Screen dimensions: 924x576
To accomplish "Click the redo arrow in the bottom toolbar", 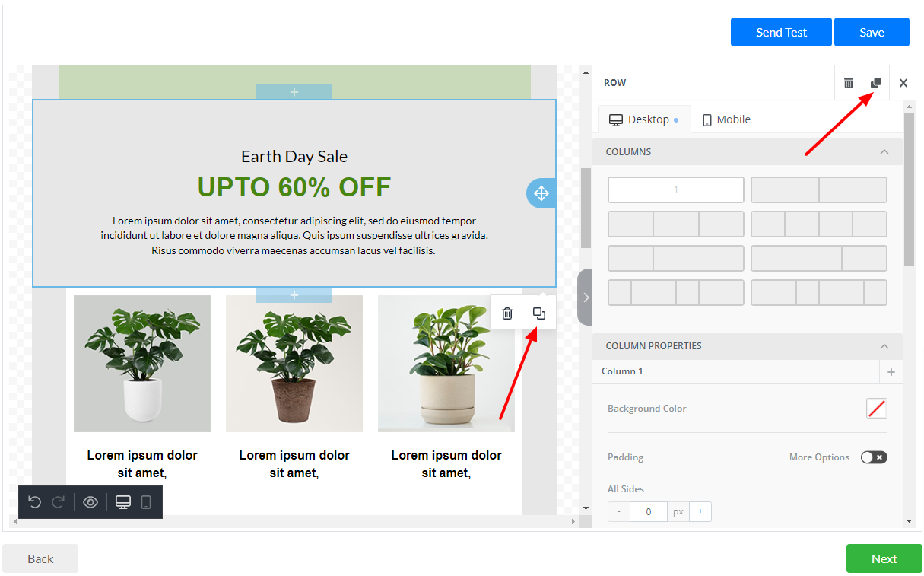I will point(59,502).
